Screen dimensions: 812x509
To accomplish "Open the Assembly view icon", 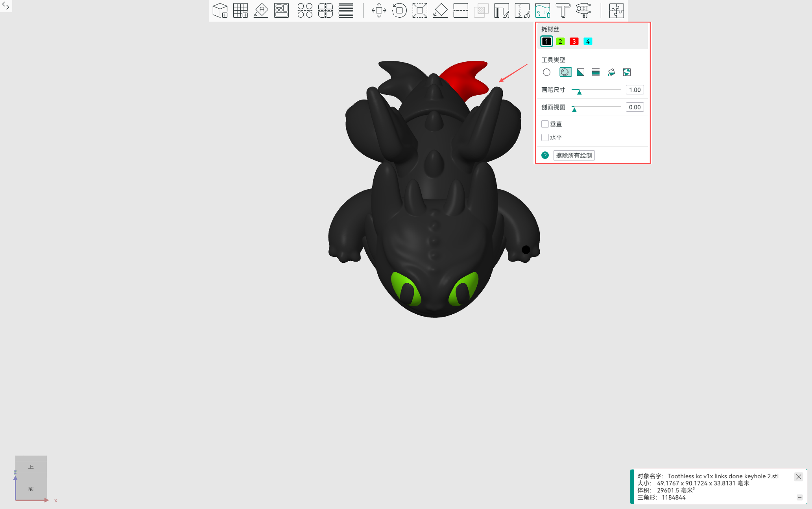I will (616, 11).
